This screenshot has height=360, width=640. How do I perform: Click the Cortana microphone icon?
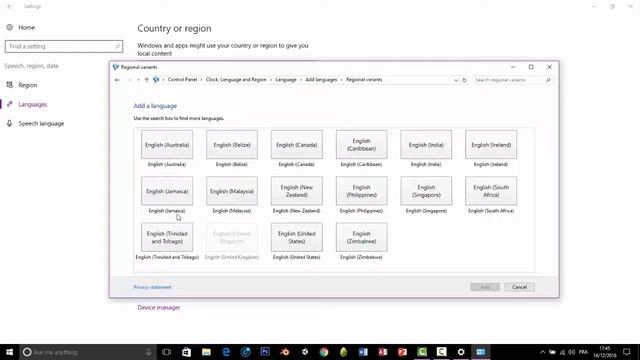148,352
